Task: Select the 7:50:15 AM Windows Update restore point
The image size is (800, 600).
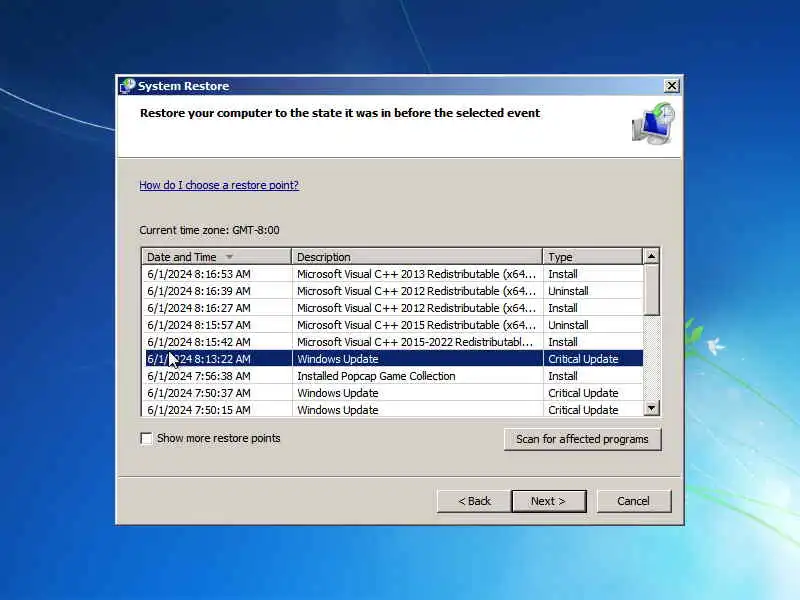Action: pos(392,410)
